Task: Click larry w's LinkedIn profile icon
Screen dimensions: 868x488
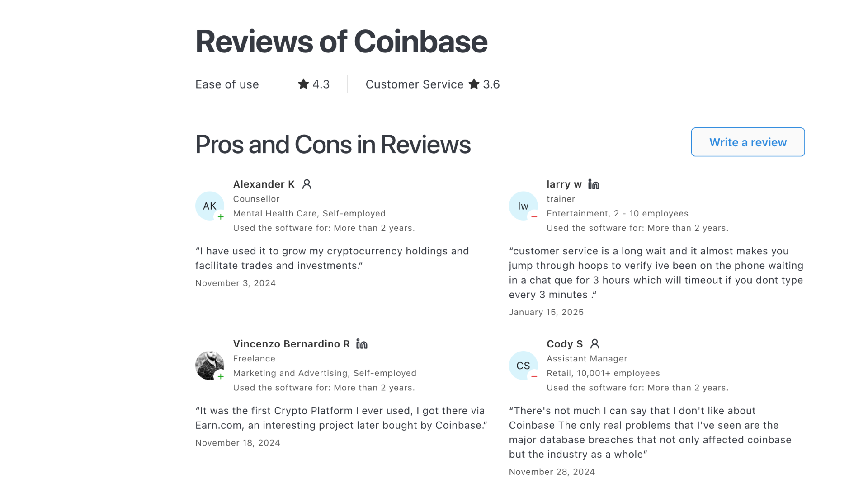Action: point(594,184)
